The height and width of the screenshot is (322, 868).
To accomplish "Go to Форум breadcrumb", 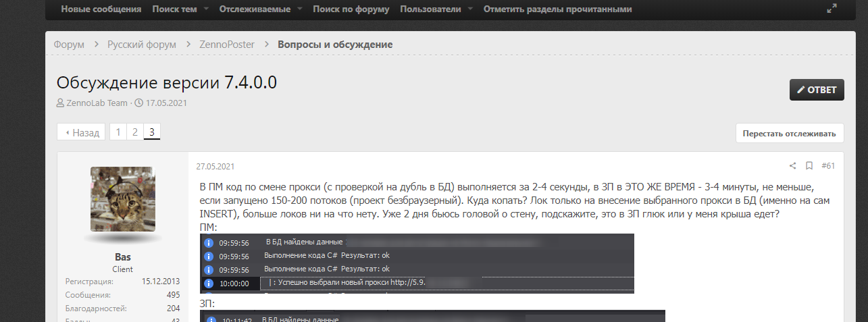I will (69, 44).
